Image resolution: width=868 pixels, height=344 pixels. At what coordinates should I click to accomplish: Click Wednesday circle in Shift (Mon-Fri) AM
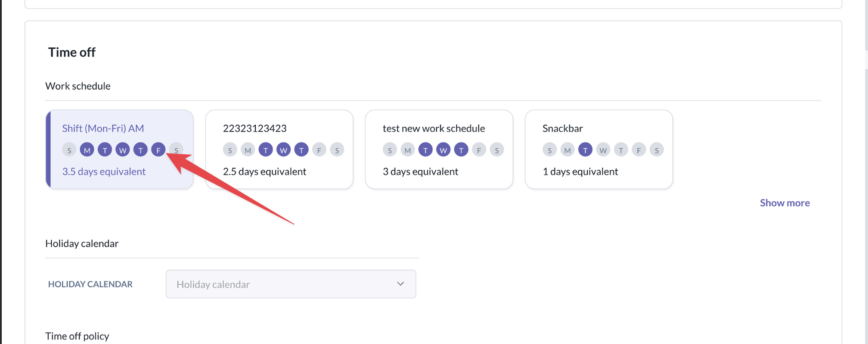pos(123,150)
